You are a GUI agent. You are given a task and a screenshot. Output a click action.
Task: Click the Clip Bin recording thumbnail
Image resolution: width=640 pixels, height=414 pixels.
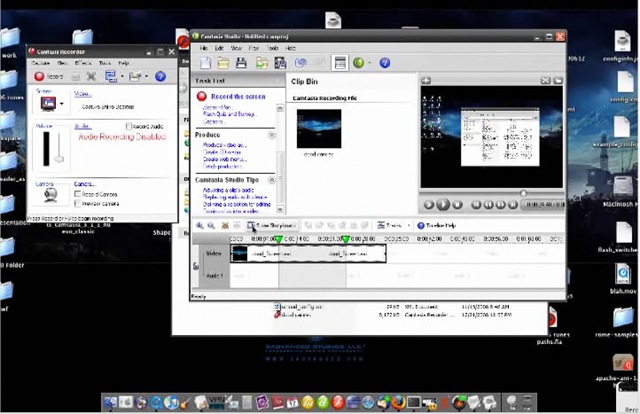point(319,129)
